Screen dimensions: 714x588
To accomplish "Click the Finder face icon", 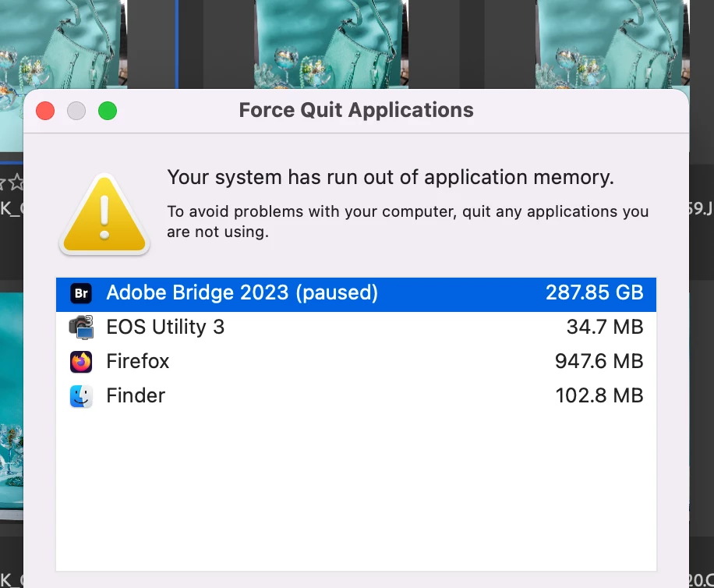I will [x=81, y=396].
